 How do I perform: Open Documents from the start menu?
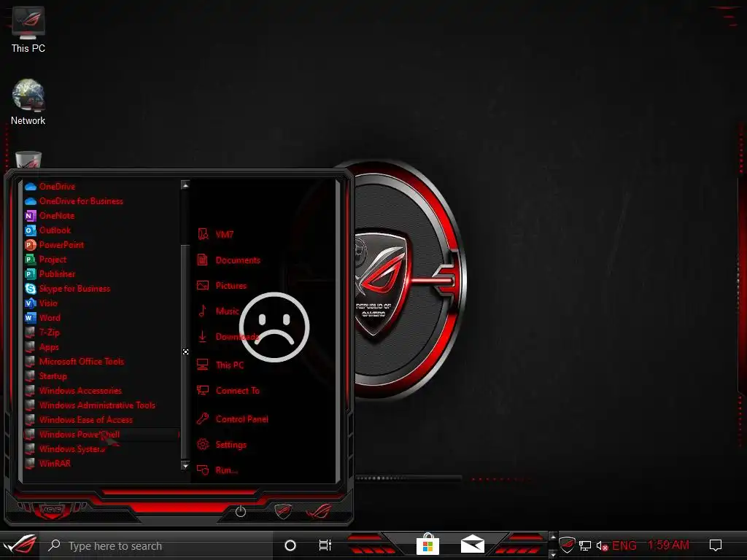click(228, 260)
